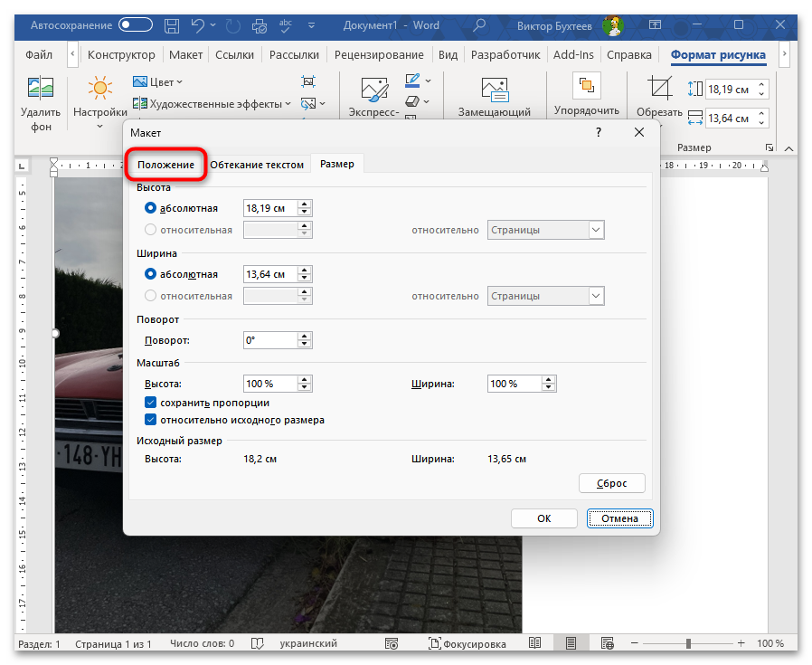
Task: Select absolute width radio button
Action: (x=150, y=273)
